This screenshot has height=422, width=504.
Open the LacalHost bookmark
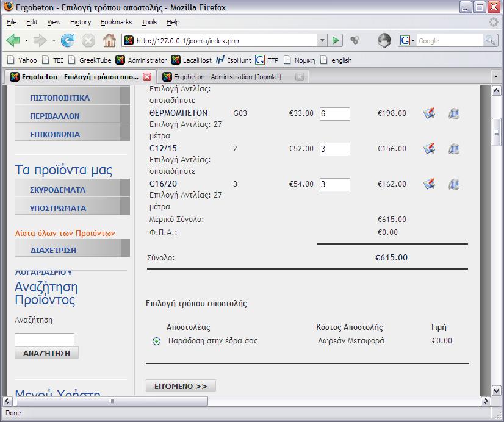[x=192, y=60]
